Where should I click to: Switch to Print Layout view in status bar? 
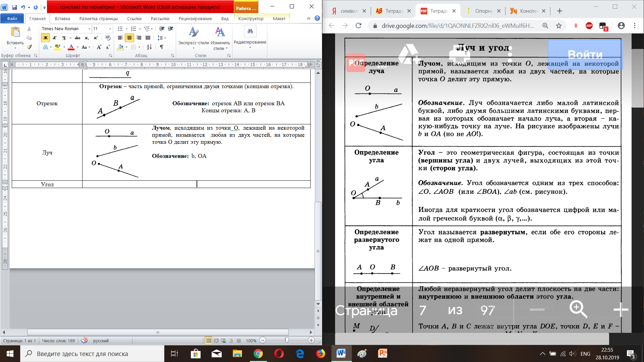[209, 341]
